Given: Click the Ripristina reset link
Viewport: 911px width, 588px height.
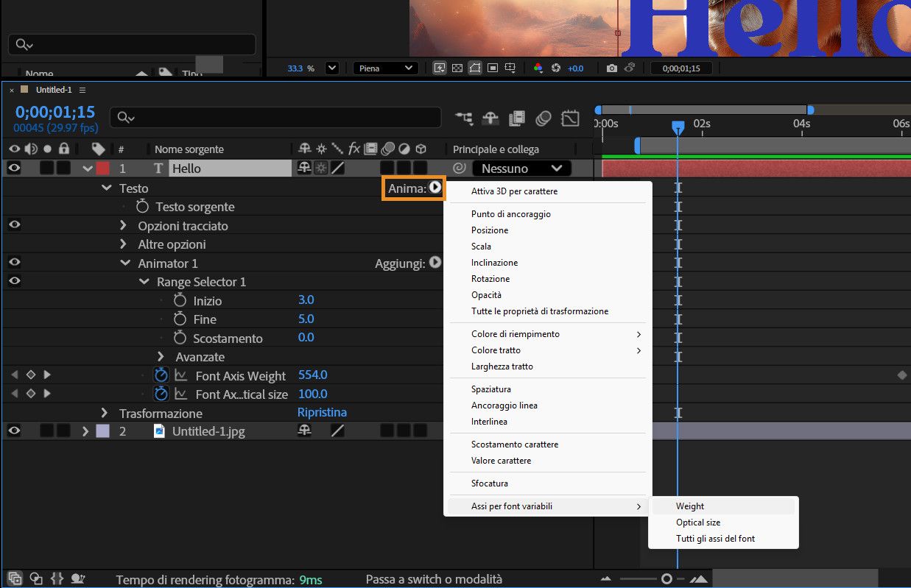Looking at the screenshot, I should [x=322, y=412].
